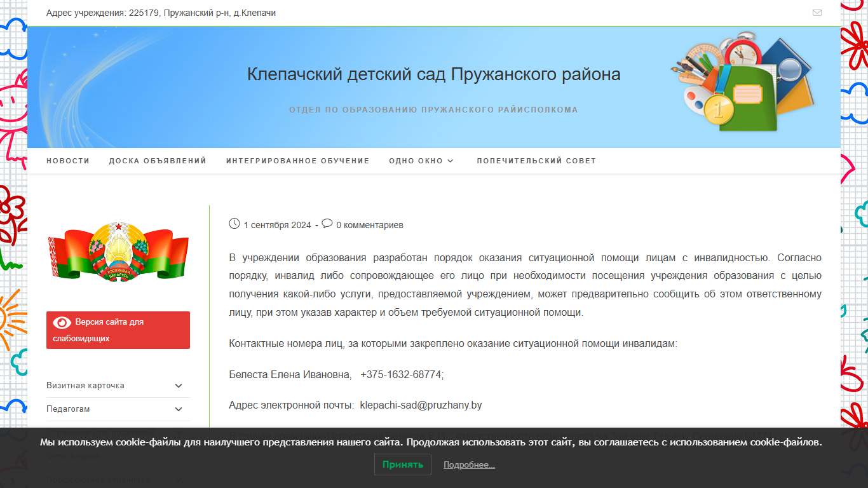Click Версия сайта для слабовидящих button
Screen dimensions: 868x488
coord(118,330)
